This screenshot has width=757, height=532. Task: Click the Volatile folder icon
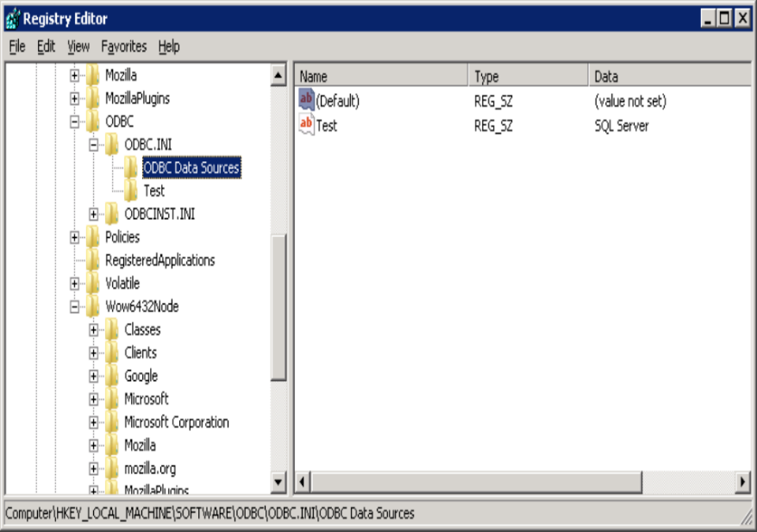[x=93, y=284]
